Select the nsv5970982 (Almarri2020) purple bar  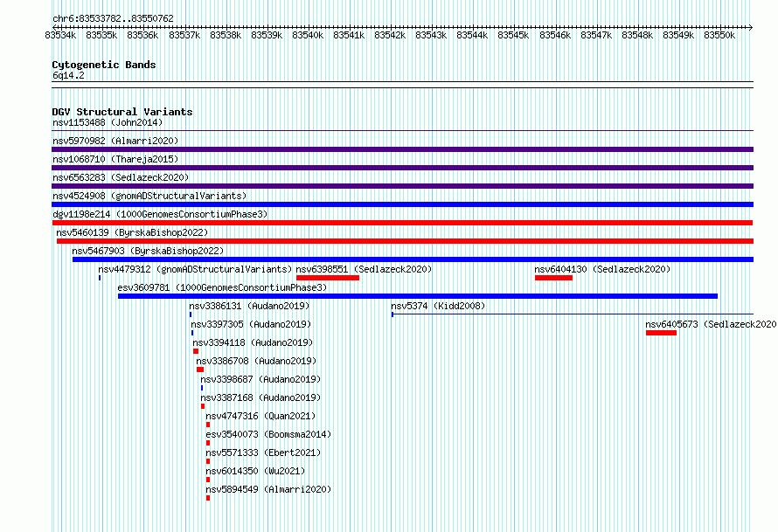click(x=402, y=149)
